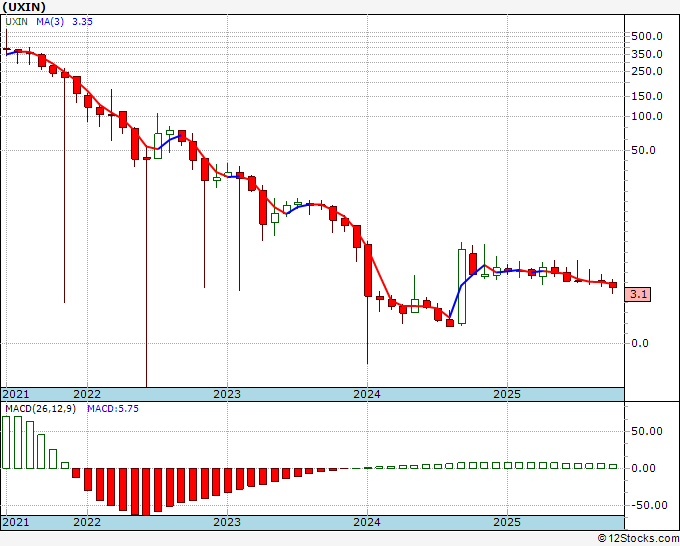Image resolution: width=680 pixels, height=546 pixels.
Task: Click the MACD:5.75 value readout
Action: click(x=113, y=409)
